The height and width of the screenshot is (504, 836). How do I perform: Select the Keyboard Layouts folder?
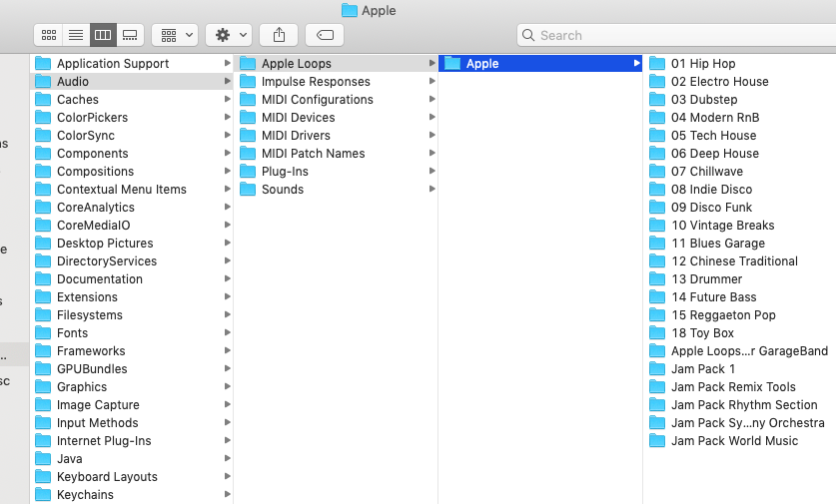coord(132,477)
